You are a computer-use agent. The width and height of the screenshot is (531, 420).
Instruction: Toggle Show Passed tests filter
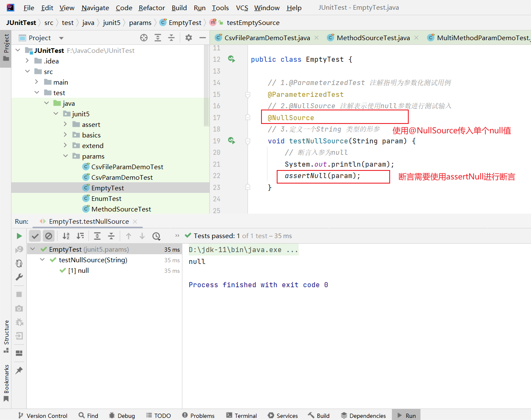click(x=35, y=236)
